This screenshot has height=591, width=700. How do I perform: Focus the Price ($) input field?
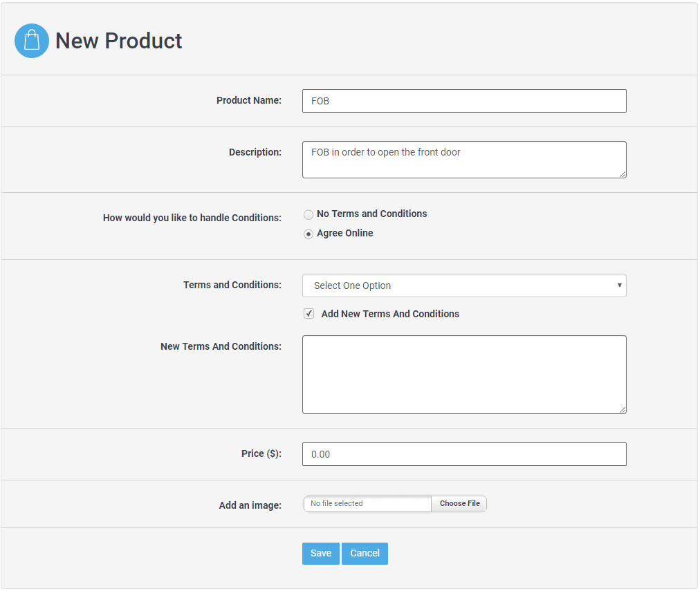click(x=464, y=454)
